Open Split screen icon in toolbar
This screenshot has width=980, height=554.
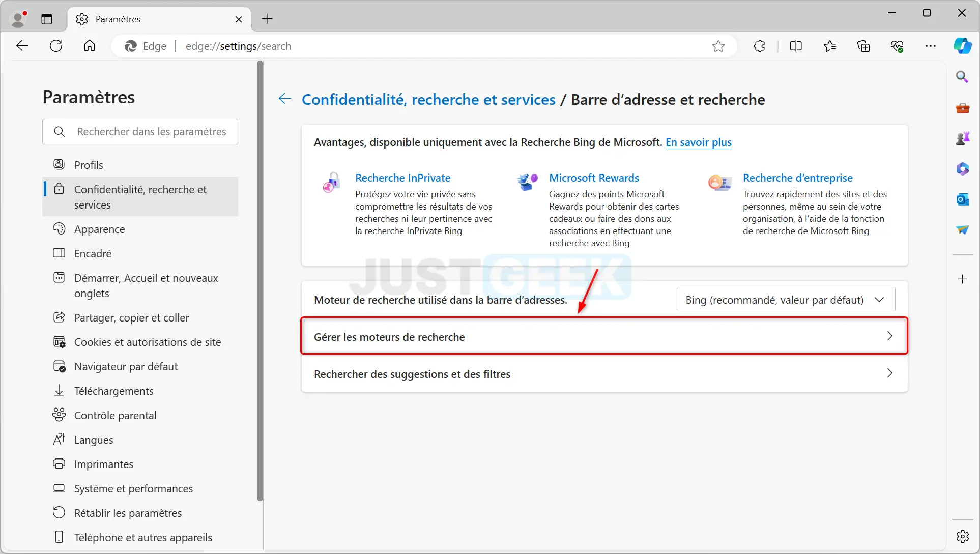pyautogui.click(x=796, y=46)
